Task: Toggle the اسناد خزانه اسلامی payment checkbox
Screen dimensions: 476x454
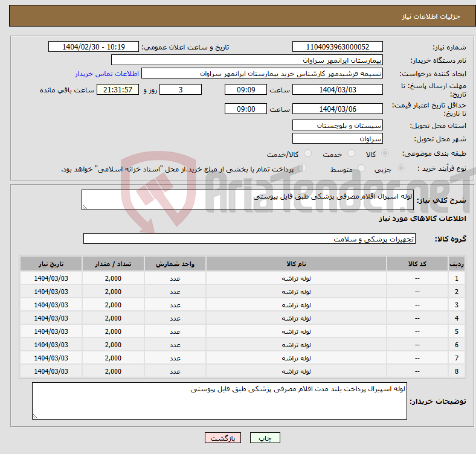Action: [303, 168]
